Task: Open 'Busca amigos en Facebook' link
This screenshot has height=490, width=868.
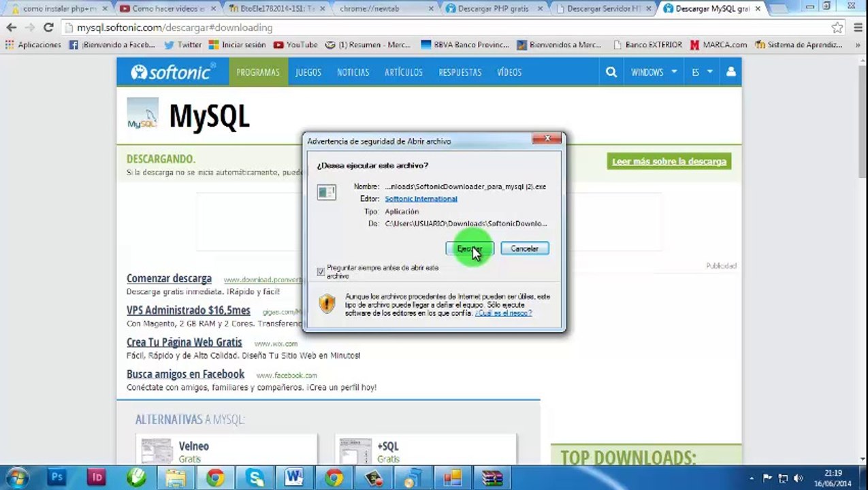Action: [185, 374]
